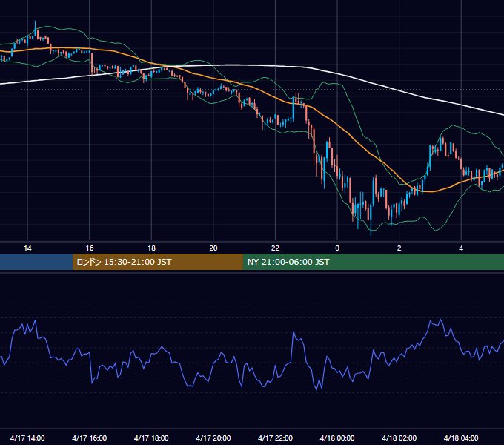Click the 16 hour label on price chart axis
Screen dimensions: 504x445
[x=90, y=248]
